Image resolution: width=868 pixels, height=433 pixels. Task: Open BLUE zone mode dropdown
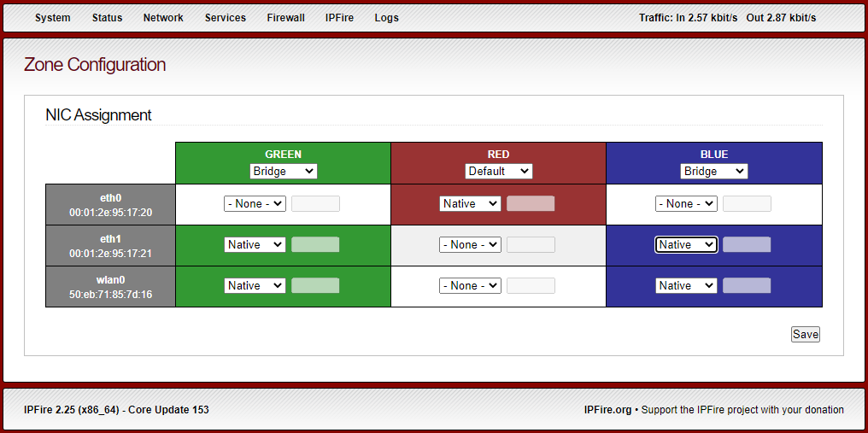[714, 171]
